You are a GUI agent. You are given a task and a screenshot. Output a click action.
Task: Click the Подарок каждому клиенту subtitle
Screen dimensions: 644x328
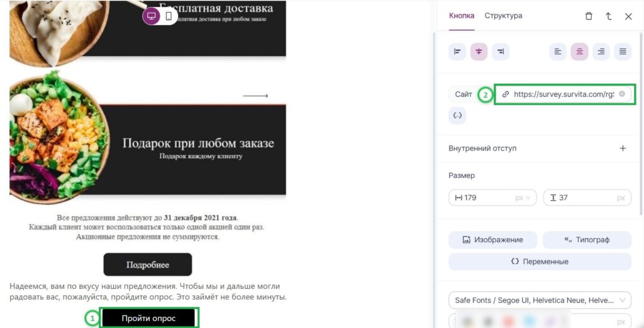[x=201, y=156]
